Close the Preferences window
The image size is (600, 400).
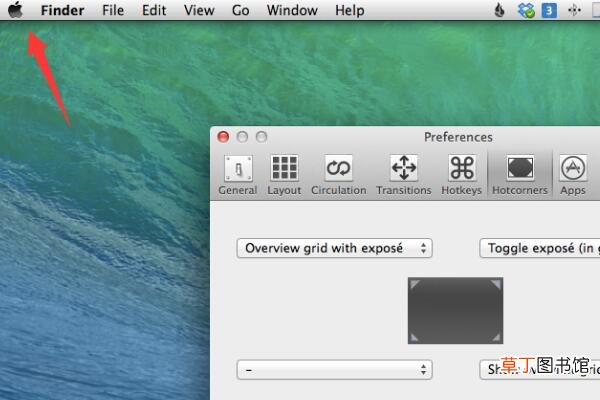pyautogui.click(x=223, y=137)
